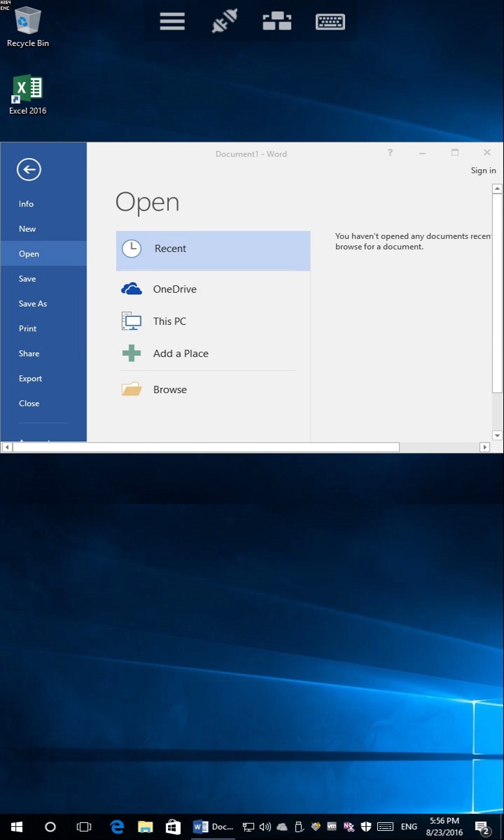Click the network tray icon
Viewport: 504px width, 840px height.
coord(249,827)
